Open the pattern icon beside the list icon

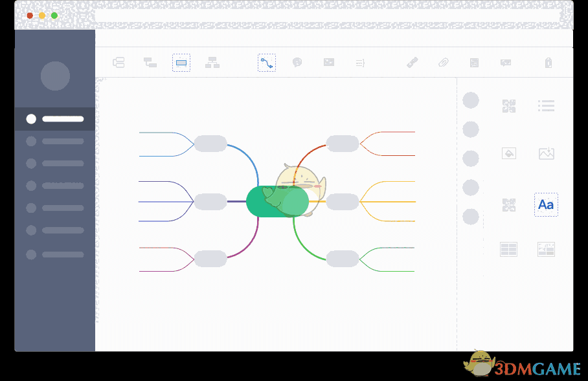tap(509, 106)
